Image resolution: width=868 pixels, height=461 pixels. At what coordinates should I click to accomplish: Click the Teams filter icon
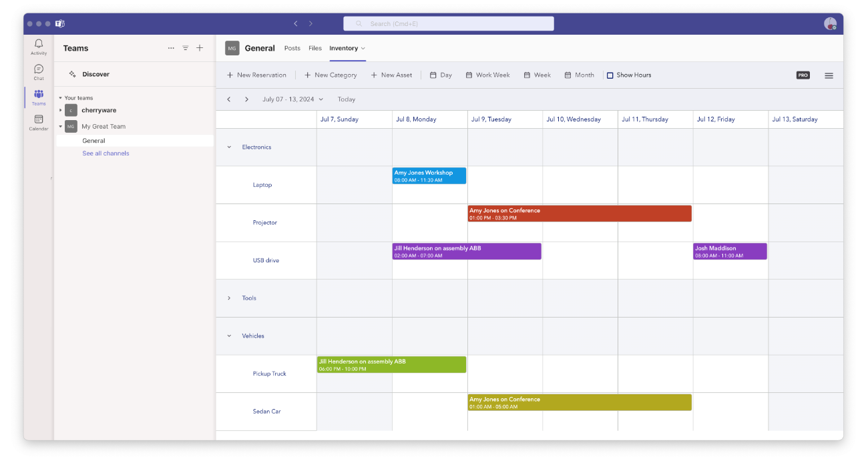coord(185,48)
